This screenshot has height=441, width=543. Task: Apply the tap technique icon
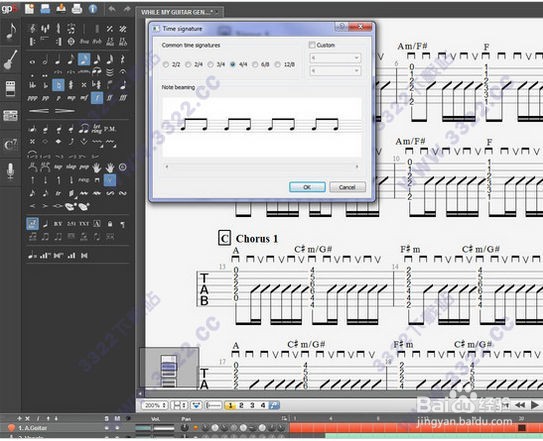click(x=58, y=167)
